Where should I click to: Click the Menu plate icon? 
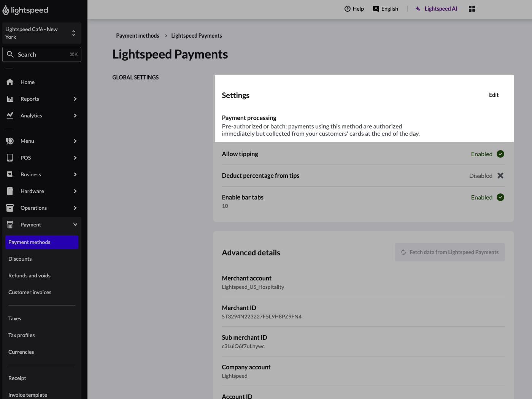[10, 141]
